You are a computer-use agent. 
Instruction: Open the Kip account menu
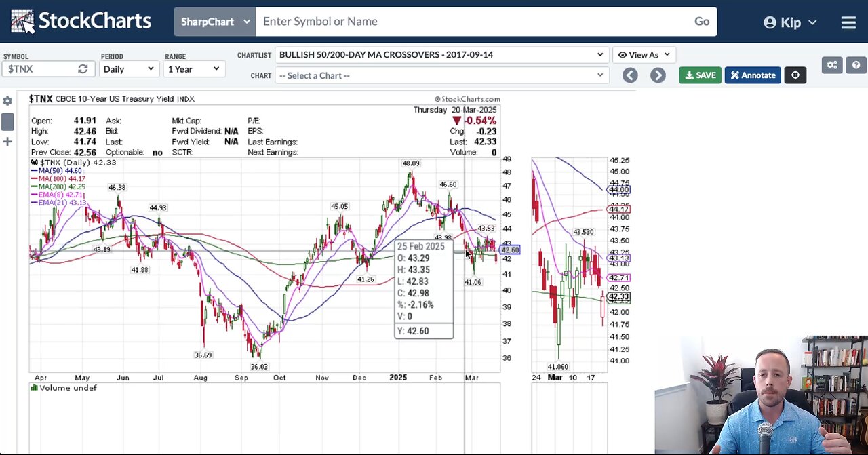pos(790,22)
